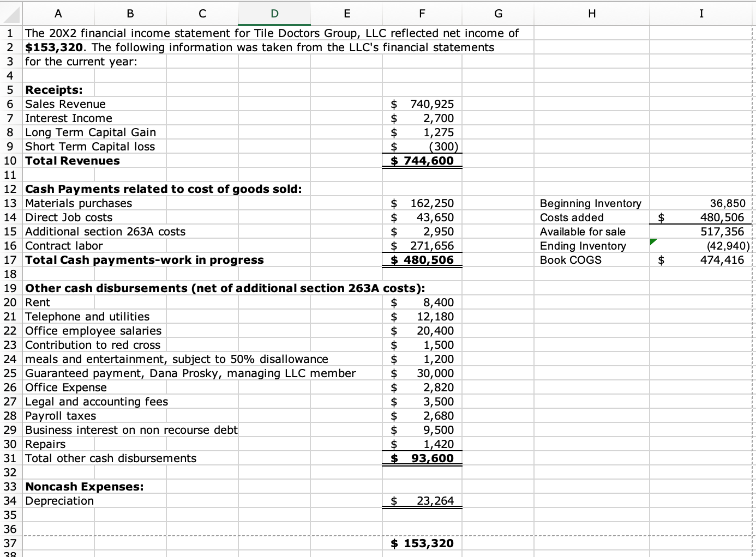The width and height of the screenshot is (756, 557).
Task: Select the meals and entertainment row label
Action: coord(177,359)
